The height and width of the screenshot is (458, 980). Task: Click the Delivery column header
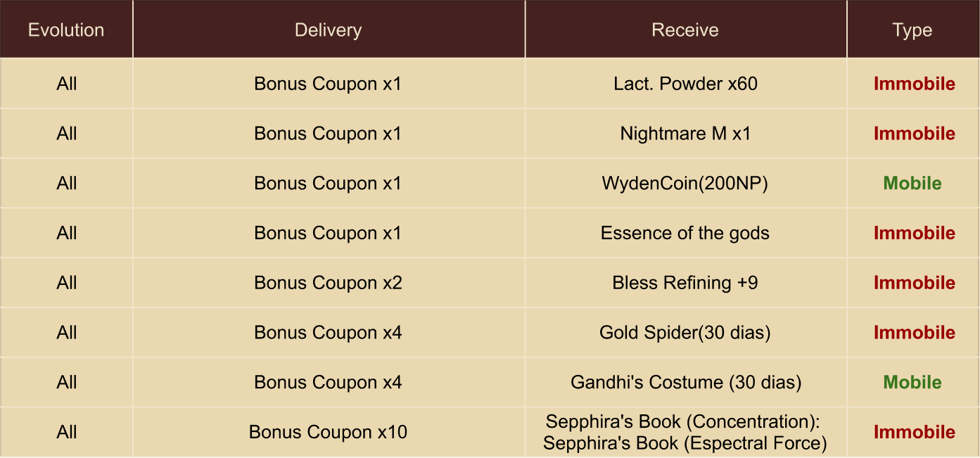(x=328, y=30)
